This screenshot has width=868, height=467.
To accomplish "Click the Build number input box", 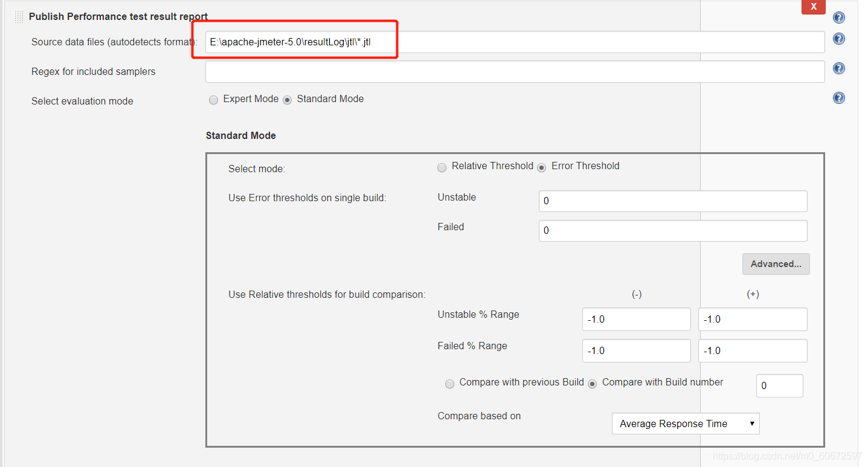I will point(779,385).
